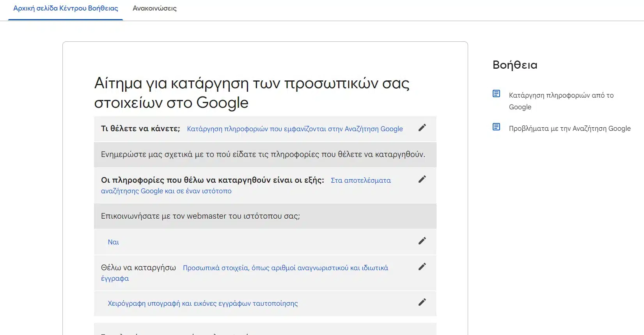Click the question 'Επικοινωνήσατε με τον webmaster του ιστότοπου σας;'
644x335 pixels.
[x=200, y=216]
